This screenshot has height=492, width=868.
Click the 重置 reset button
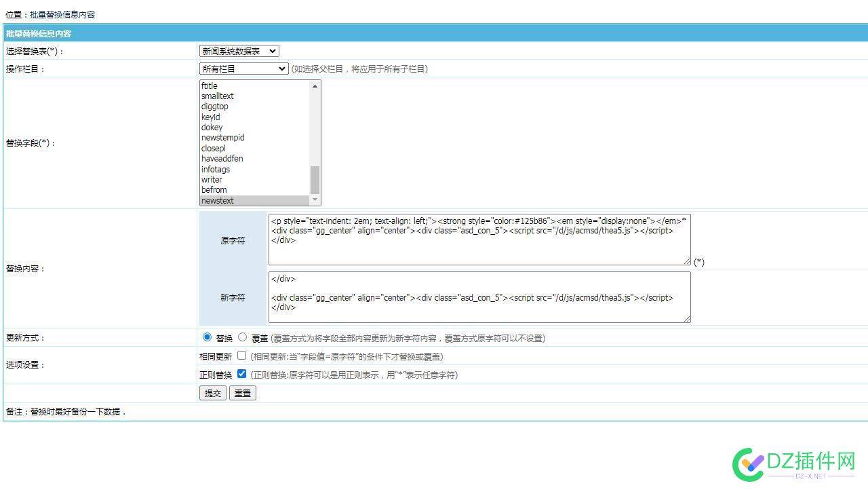click(x=243, y=393)
